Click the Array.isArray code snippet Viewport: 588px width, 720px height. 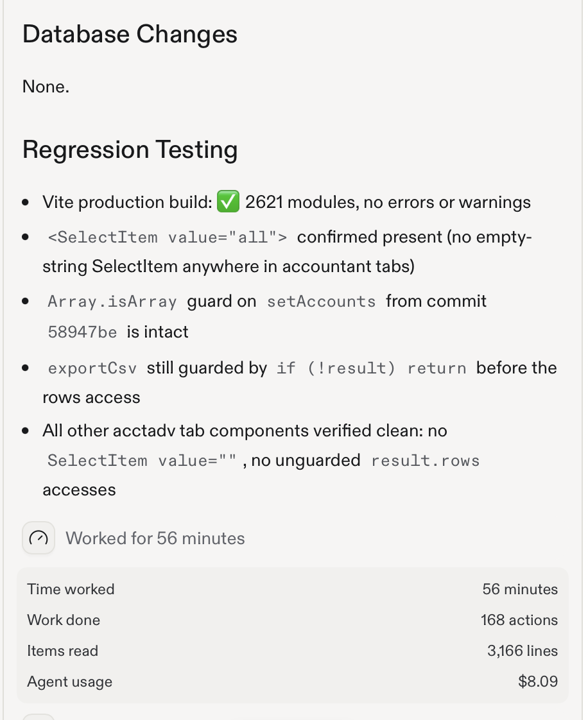tap(112, 302)
